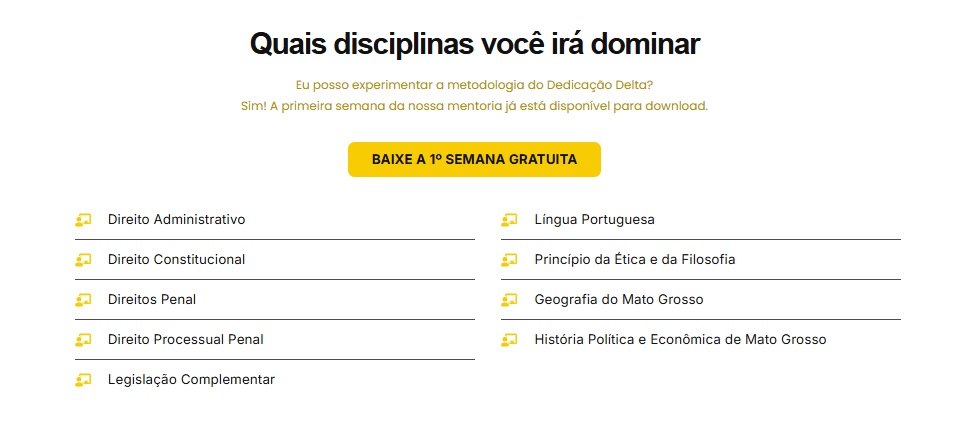974x435 pixels.
Task: Select the Legislação Complementar entry
Action: click(x=191, y=380)
